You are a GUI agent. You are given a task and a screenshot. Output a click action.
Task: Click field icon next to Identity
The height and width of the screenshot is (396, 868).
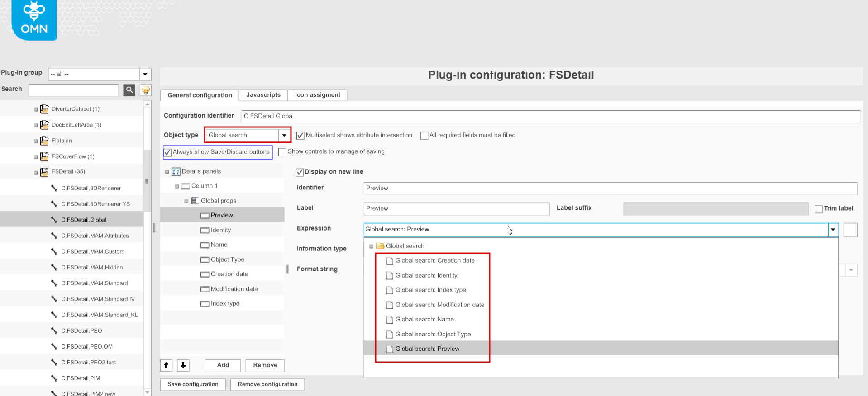205,231
